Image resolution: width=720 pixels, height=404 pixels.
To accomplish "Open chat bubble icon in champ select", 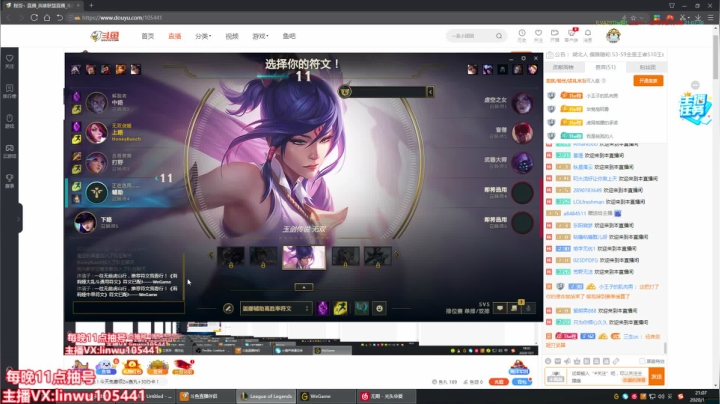I will pyautogui.click(x=500, y=308).
